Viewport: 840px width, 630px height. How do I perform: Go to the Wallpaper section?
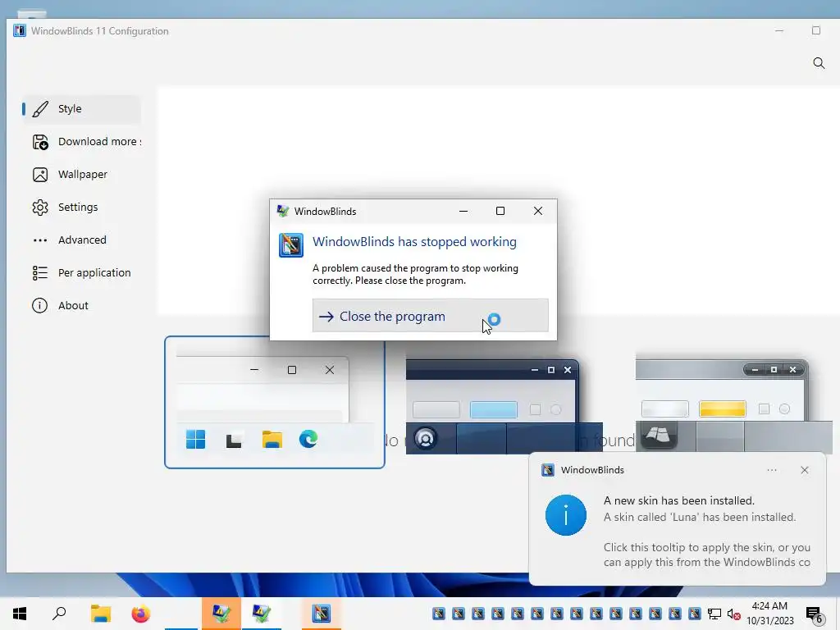pyautogui.click(x=81, y=175)
